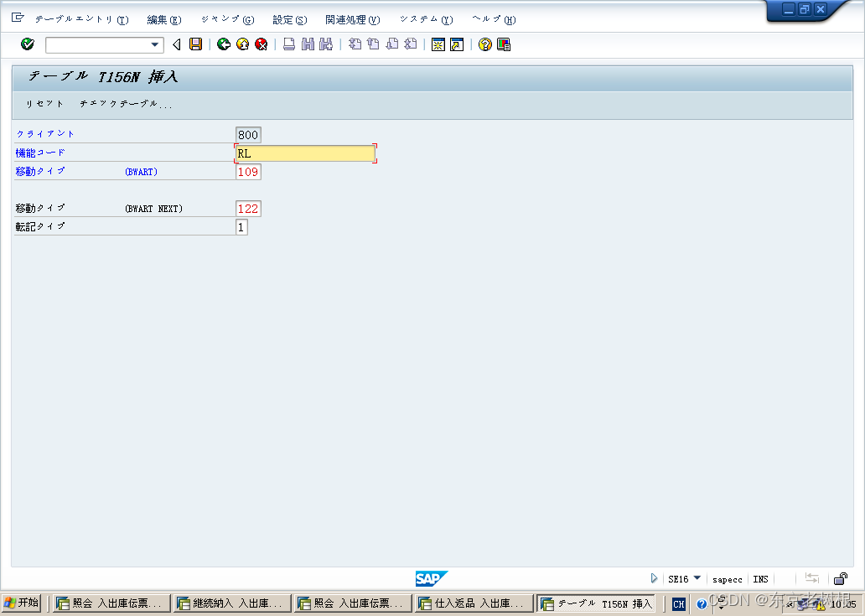The height and width of the screenshot is (616, 865).
Task: Click the CH language indicator in taskbar
Action: coord(679,604)
